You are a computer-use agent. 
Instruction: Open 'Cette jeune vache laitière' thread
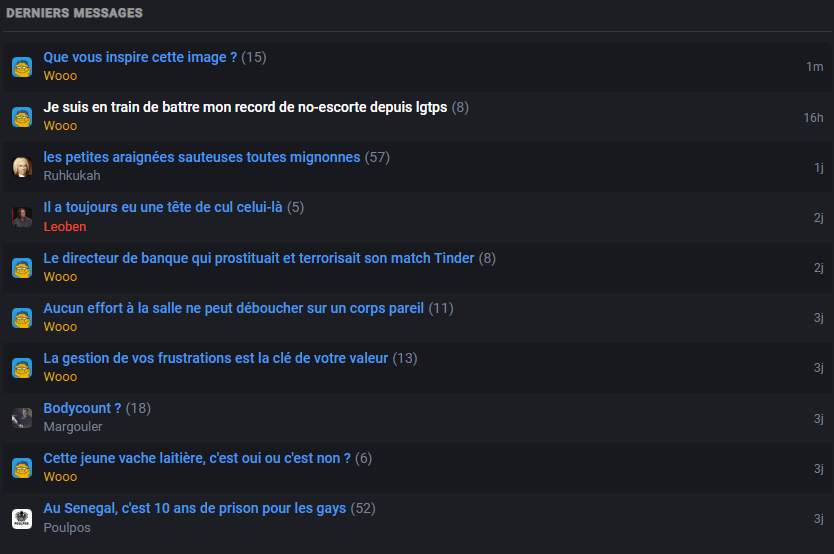point(197,458)
